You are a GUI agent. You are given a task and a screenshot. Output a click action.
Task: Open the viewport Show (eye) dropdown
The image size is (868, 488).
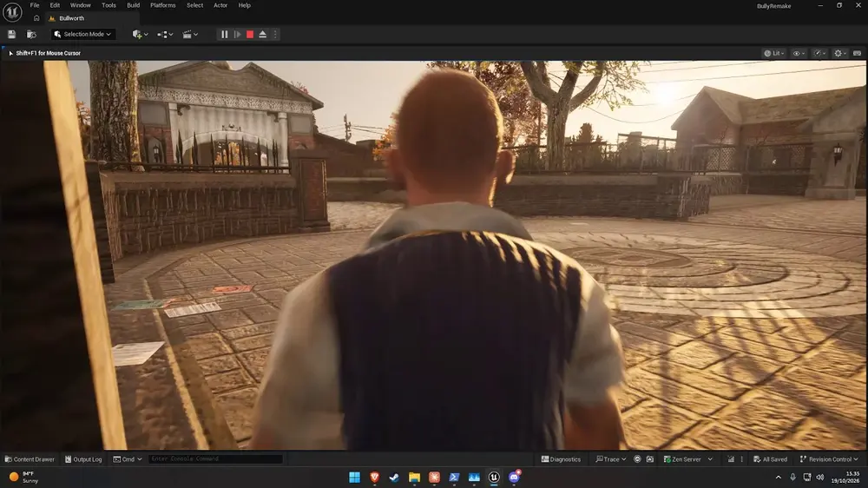(x=799, y=53)
